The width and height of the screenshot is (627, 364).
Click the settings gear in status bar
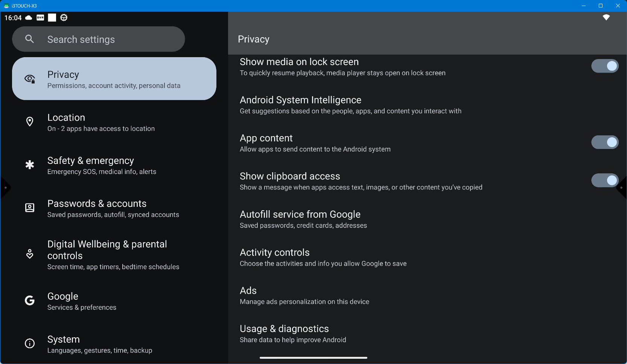(x=64, y=18)
